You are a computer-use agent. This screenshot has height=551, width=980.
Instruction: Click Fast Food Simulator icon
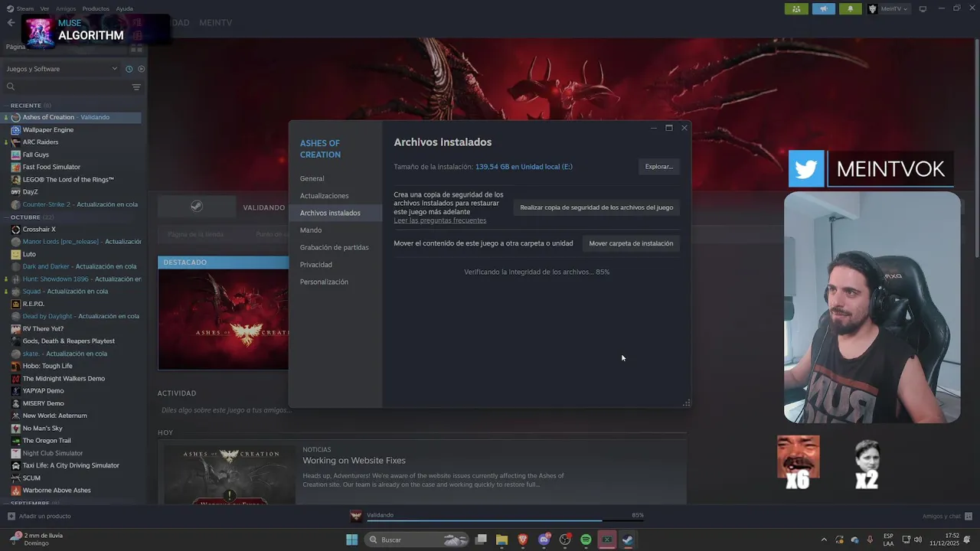(x=15, y=167)
